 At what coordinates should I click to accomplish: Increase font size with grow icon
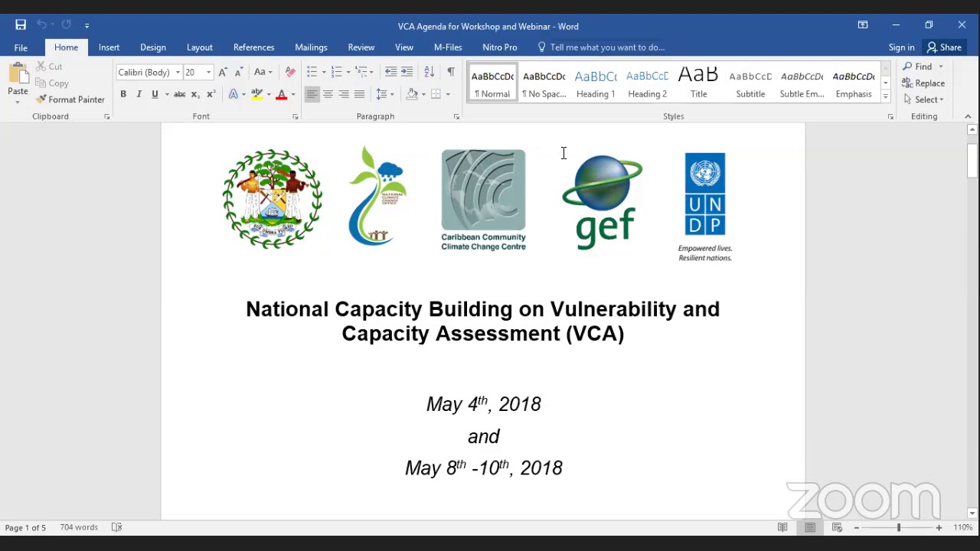(x=223, y=72)
